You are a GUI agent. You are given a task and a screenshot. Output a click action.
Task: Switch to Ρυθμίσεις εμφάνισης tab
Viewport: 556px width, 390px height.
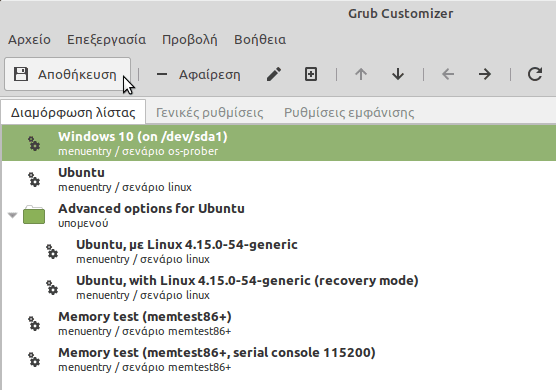(349, 113)
